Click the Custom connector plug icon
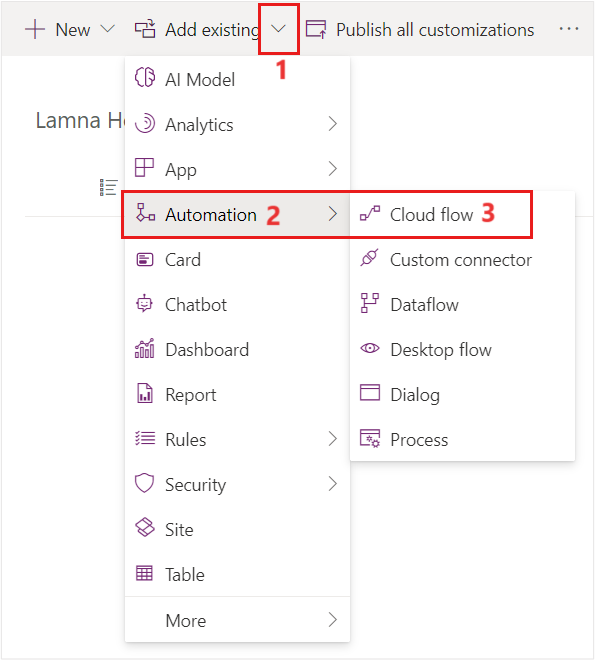This screenshot has width=595, height=660. coord(369,258)
